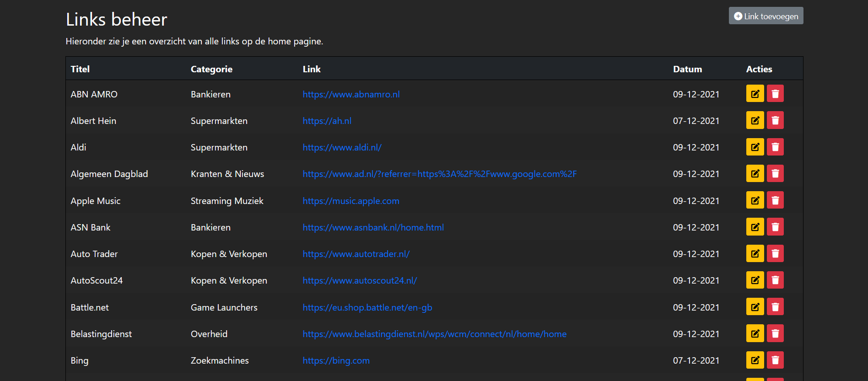Open the https://ah.nl link
868x381 pixels.
(327, 121)
